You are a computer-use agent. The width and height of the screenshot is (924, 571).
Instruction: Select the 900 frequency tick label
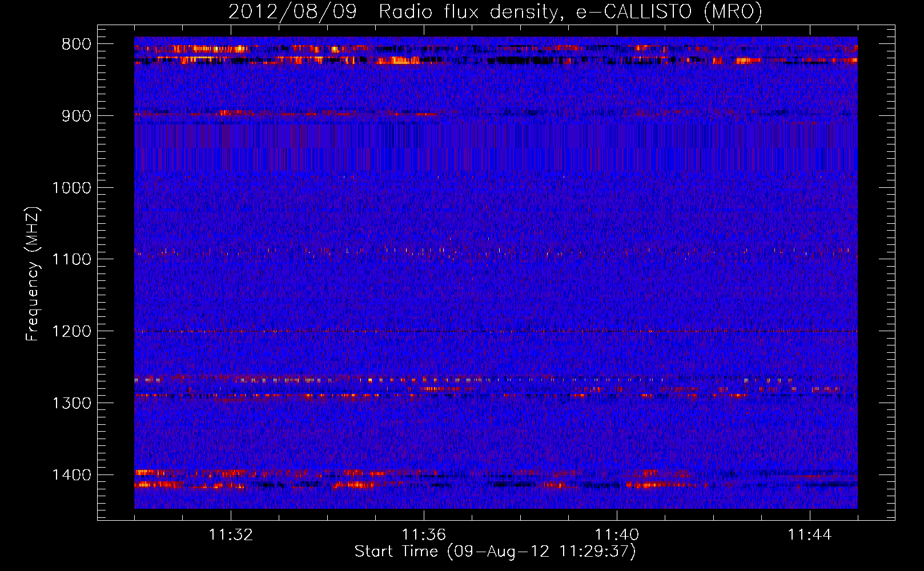click(77, 116)
